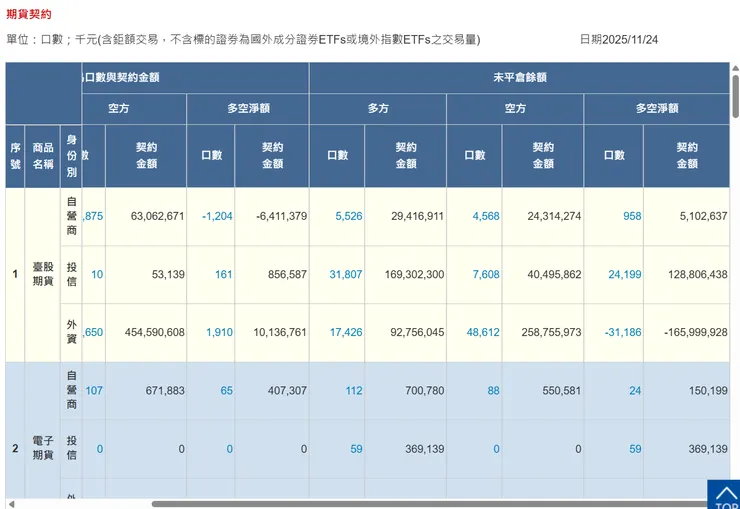The width and height of the screenshot is (740, 509).
Task: Open the 5,526 long contracts link
Action: pyautogui.click(x=349, y=216)
